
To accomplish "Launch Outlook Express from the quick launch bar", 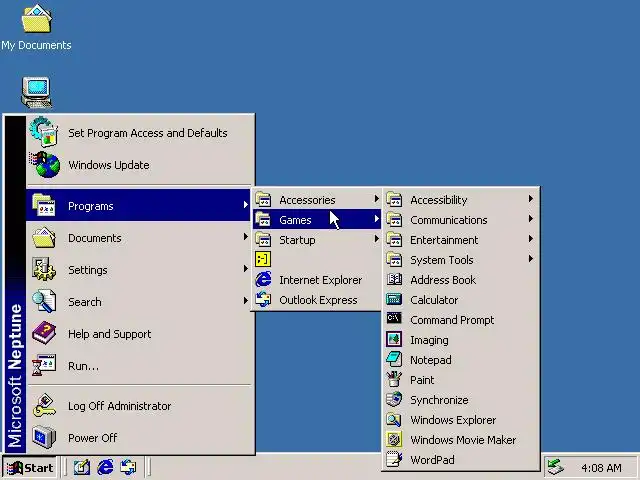I will (x=129, y=467).
